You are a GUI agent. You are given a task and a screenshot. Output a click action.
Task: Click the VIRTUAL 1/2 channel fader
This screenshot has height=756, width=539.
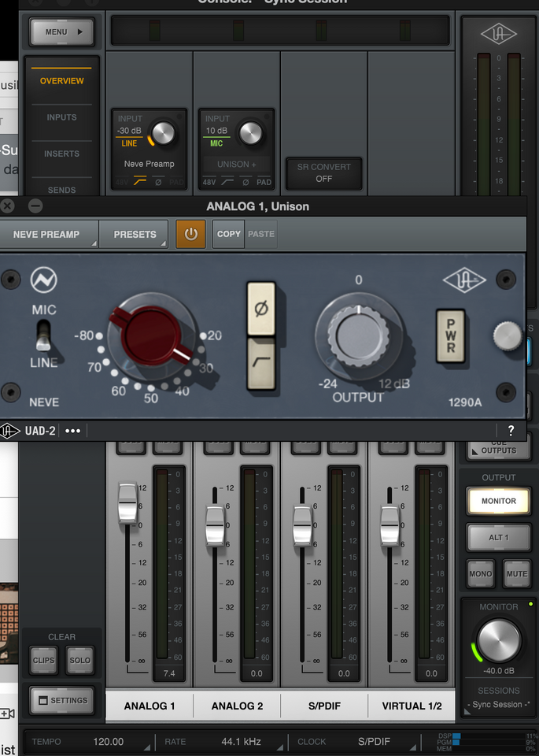pos(389,526)
